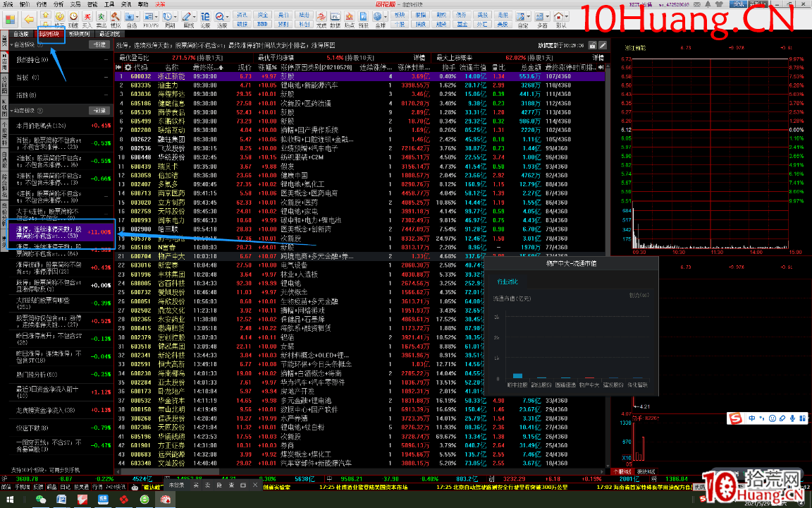Collapse the 动态板块 section triangle
Image resolution: width=812 pixels, height=508 pixels.
coord(12,111)
